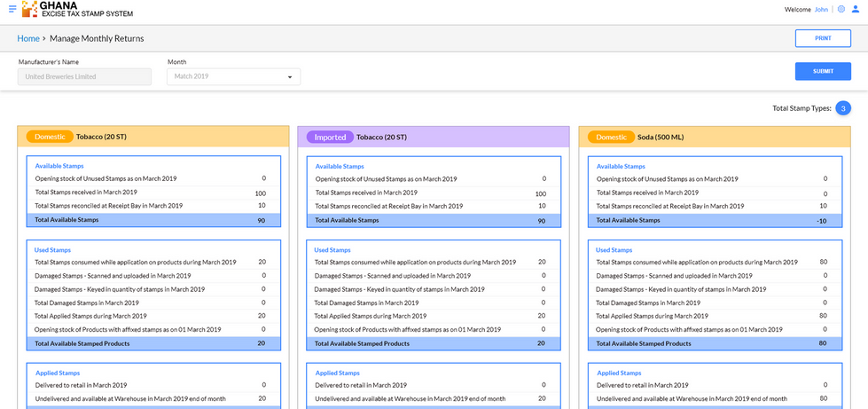The height and width of the screenshot is (409, 868).
Task: Click Applied Stamps heading in Domestic Tobacco card
Action: coord(58,373)
